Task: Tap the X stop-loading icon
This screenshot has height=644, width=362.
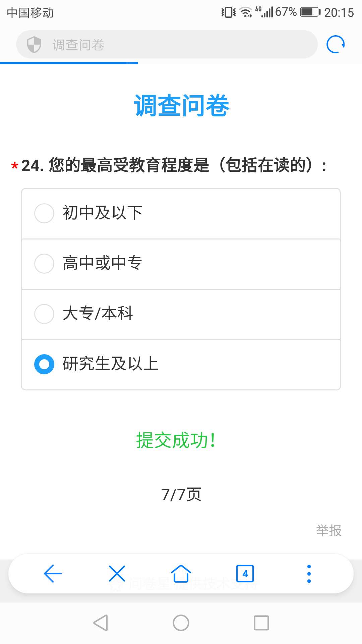Action: tap(117, 574)
